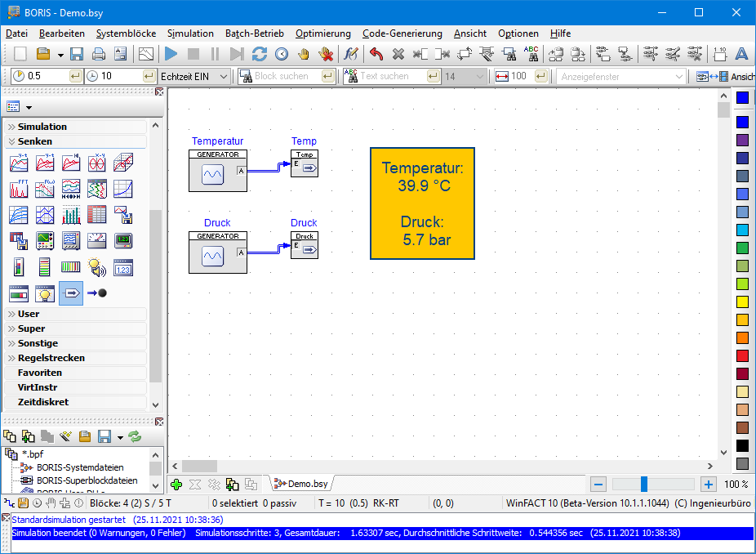The image size is (756, 554).
Task: Select the red table block icon
Action: point(97,215)
